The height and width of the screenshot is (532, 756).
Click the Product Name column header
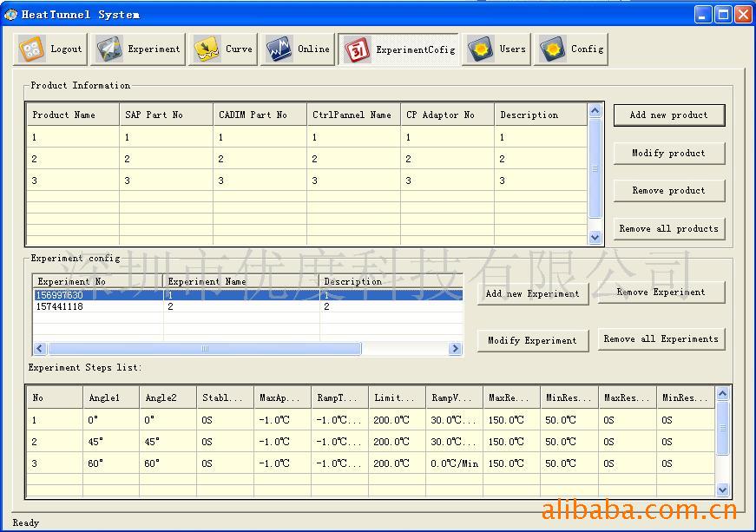(x=73, y=115)
